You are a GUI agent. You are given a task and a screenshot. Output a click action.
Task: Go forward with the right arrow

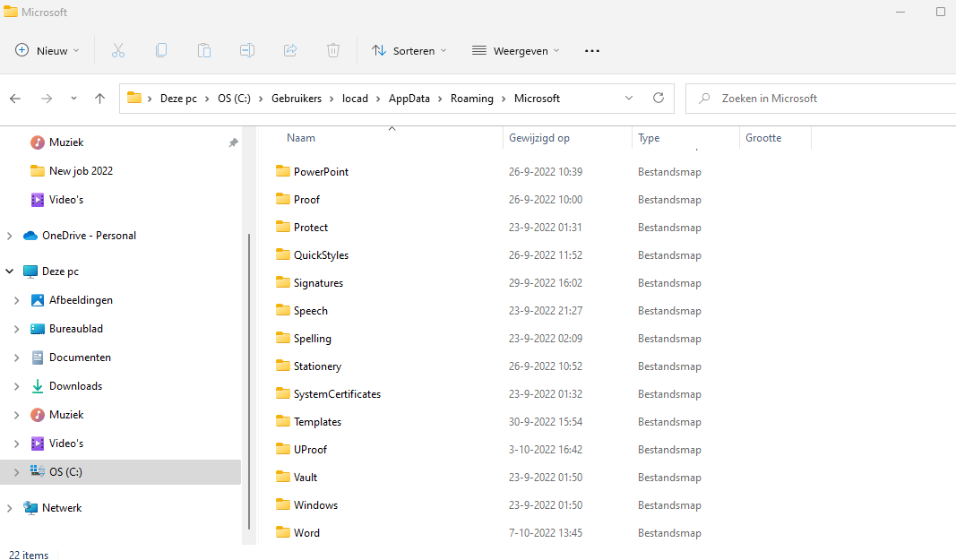point(47,99)
